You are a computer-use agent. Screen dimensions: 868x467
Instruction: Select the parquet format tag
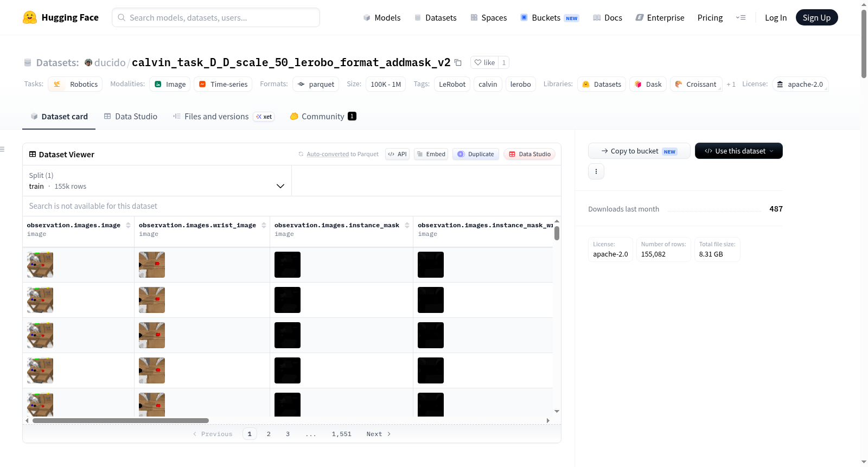point(316,84)
